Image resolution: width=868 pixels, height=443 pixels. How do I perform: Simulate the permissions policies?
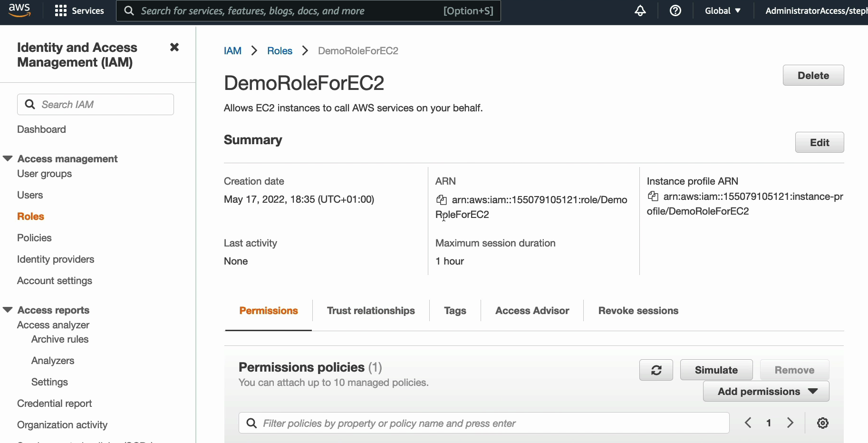pos(716,370)
